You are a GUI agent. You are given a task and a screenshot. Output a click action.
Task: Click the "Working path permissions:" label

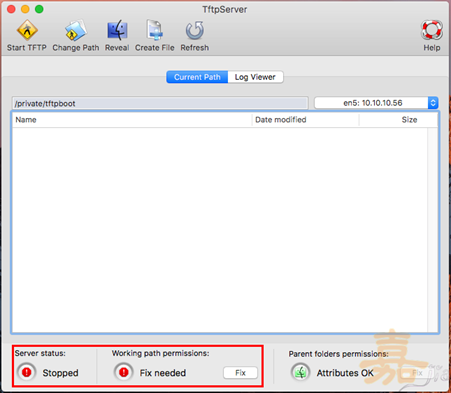pyautogui.click(x=160, y=353)
